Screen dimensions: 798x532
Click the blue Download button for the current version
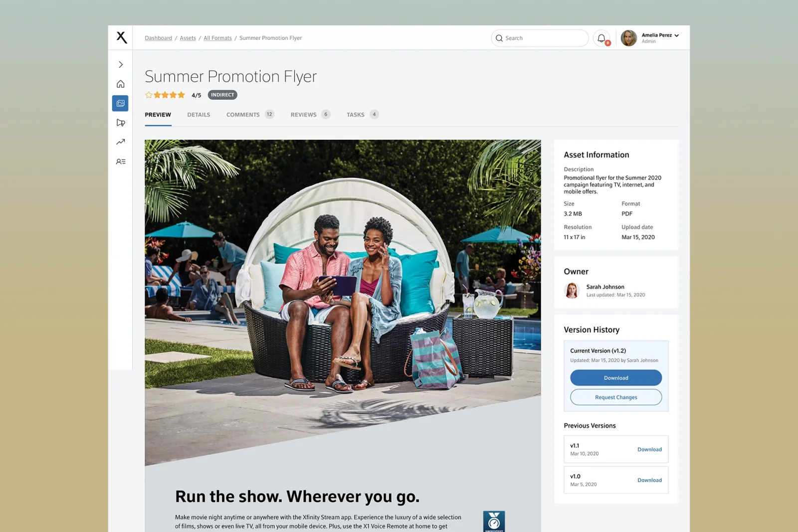click(x=616, y=378)
